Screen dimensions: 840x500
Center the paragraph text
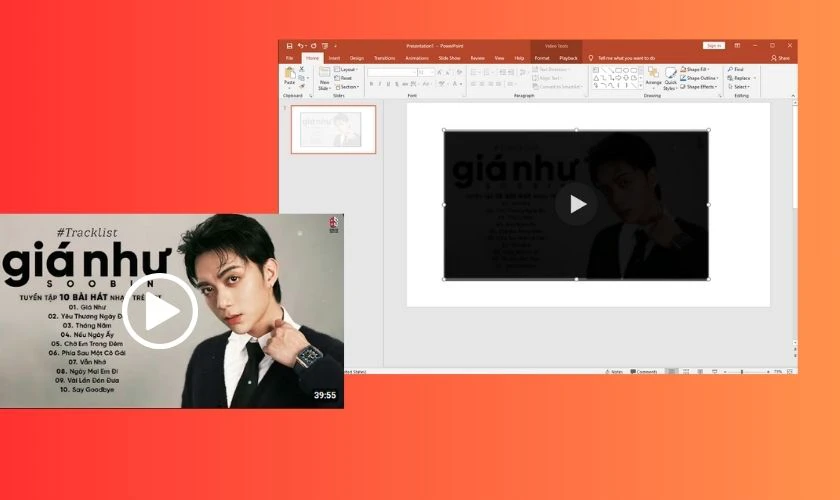pyautogui.click(x=482, y=84)
